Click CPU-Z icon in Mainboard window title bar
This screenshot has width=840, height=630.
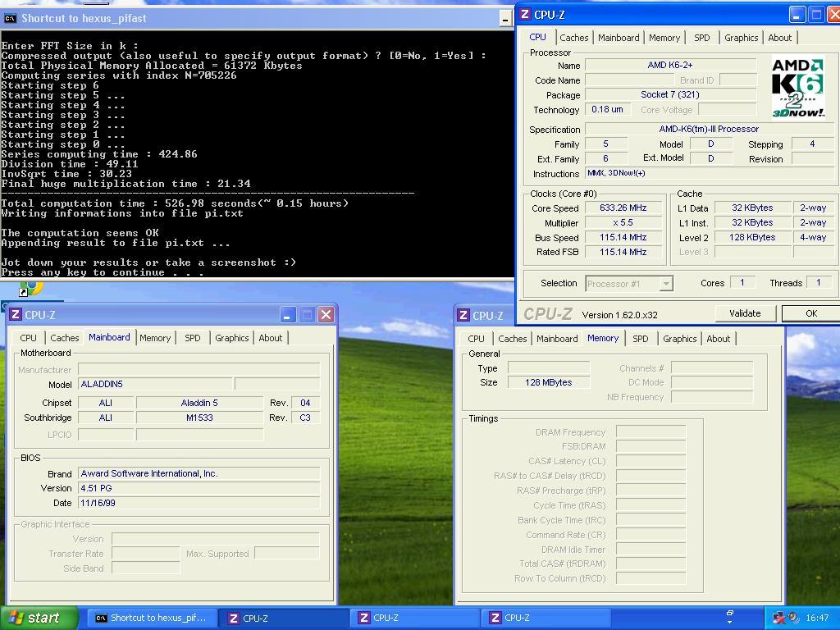click(16, 314)
